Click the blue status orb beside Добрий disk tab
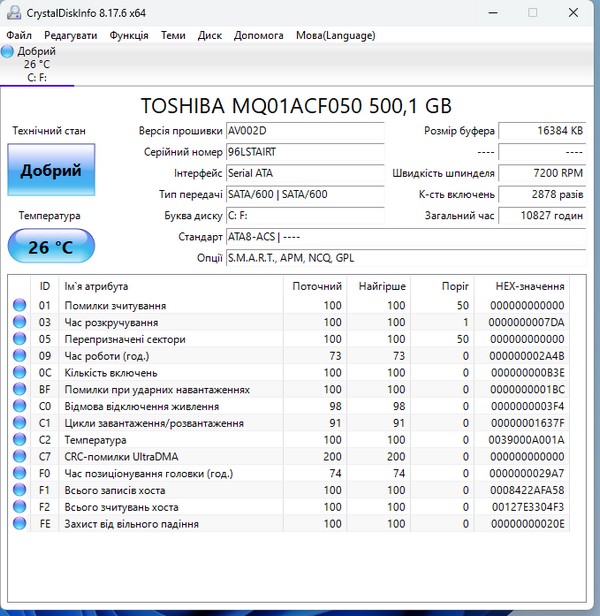This screenshot has height=616, width=600. pos(8,51)
